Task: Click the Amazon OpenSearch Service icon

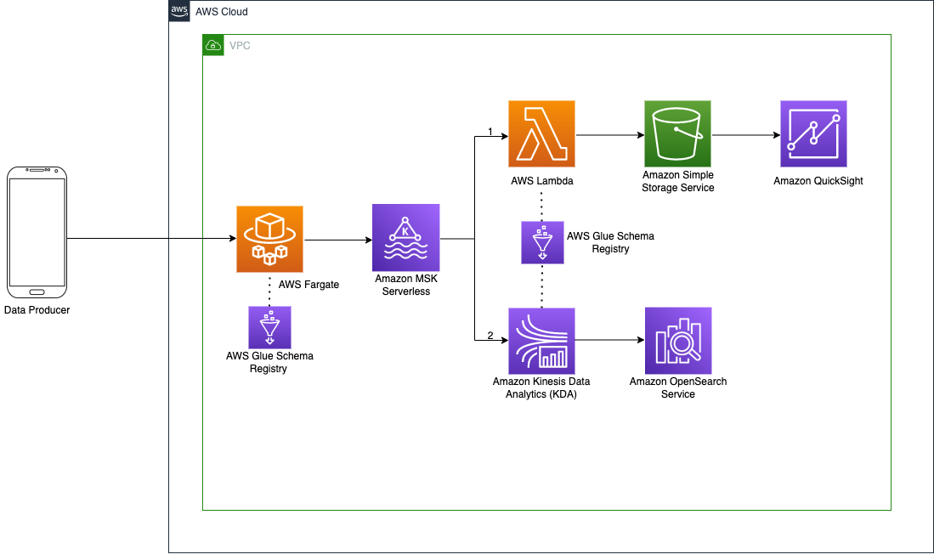Action: (678, 341)
